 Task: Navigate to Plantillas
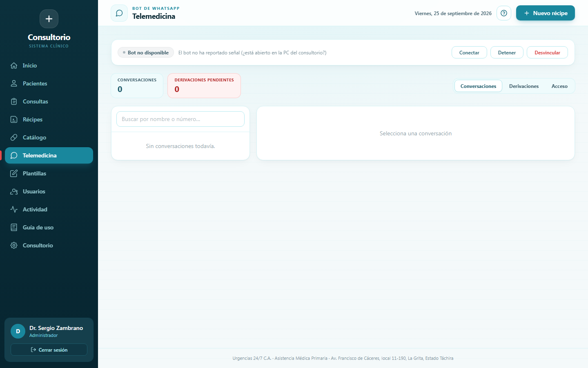point(49,173)
